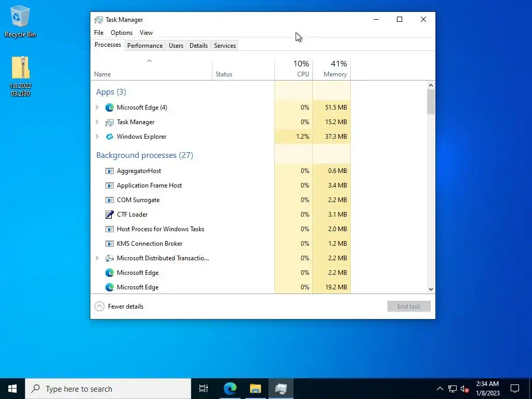Click the Background processes (27) heading

tap(144, 155)
